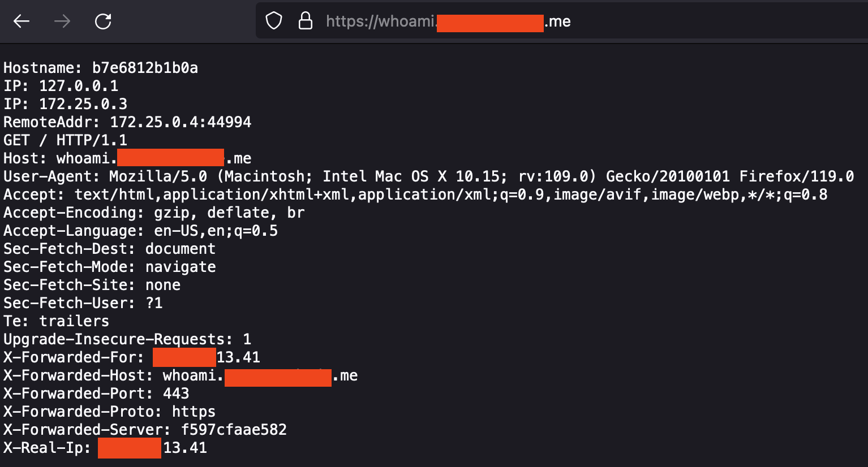Reload the whoami page
868x467 pixels.
(x=102, y=21)
